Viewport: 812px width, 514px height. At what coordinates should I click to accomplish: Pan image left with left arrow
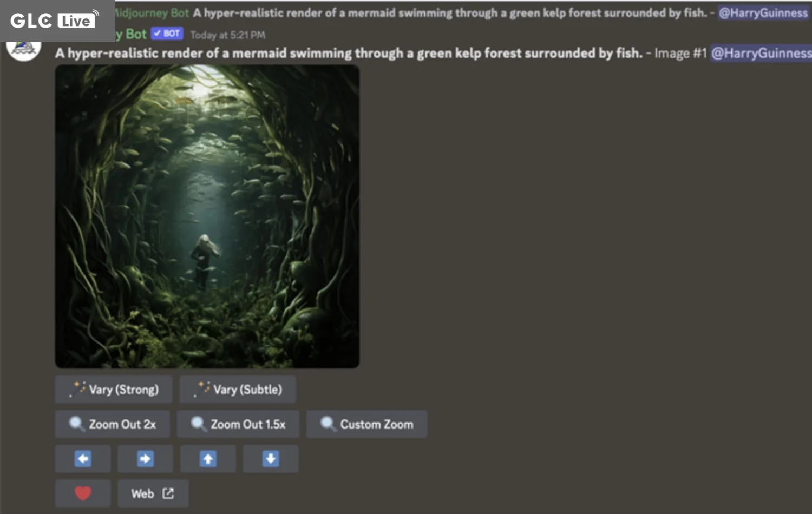click(x=83, y=459)
